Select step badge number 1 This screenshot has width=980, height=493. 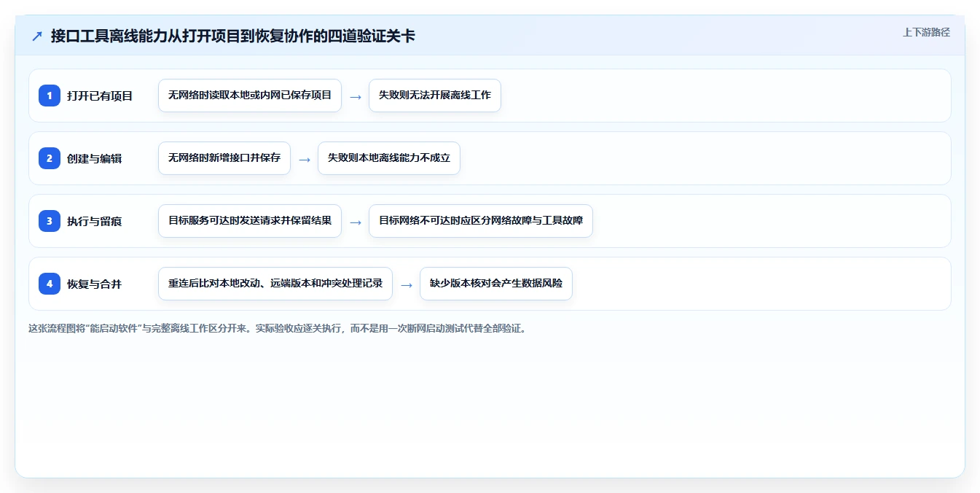[x=50, y=95]
